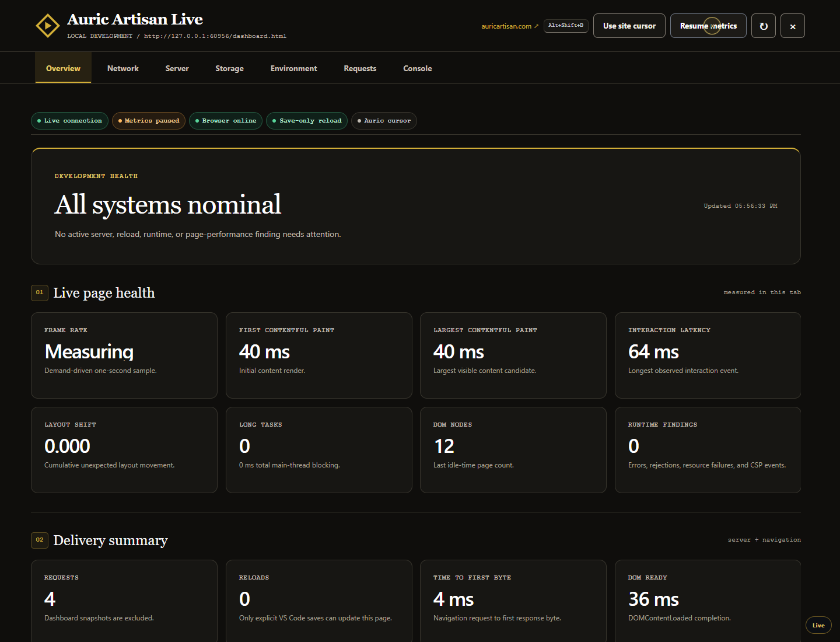Click the Long Tasks card
This screenshot has width=840, height=642.
click(x=319, y=450)
